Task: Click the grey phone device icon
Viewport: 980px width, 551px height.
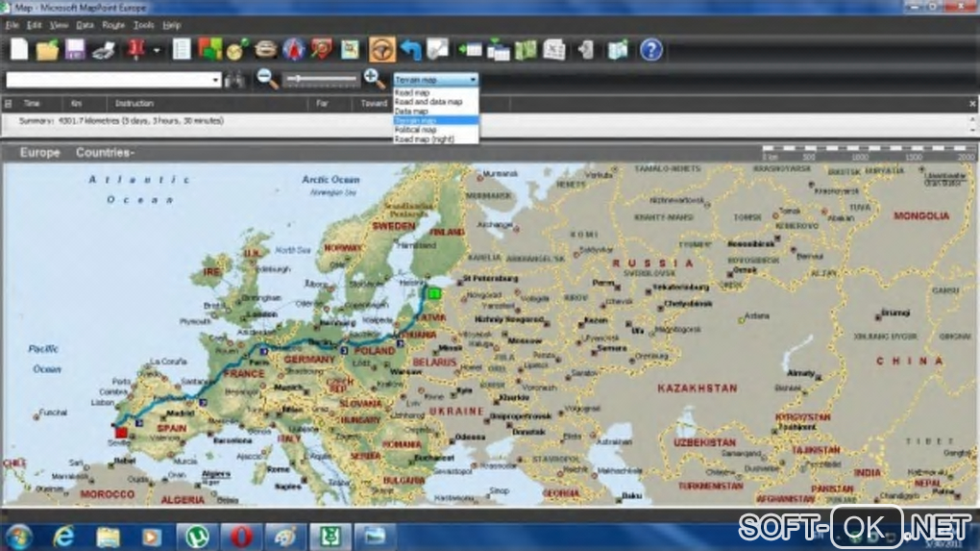Action: [586, 49]
